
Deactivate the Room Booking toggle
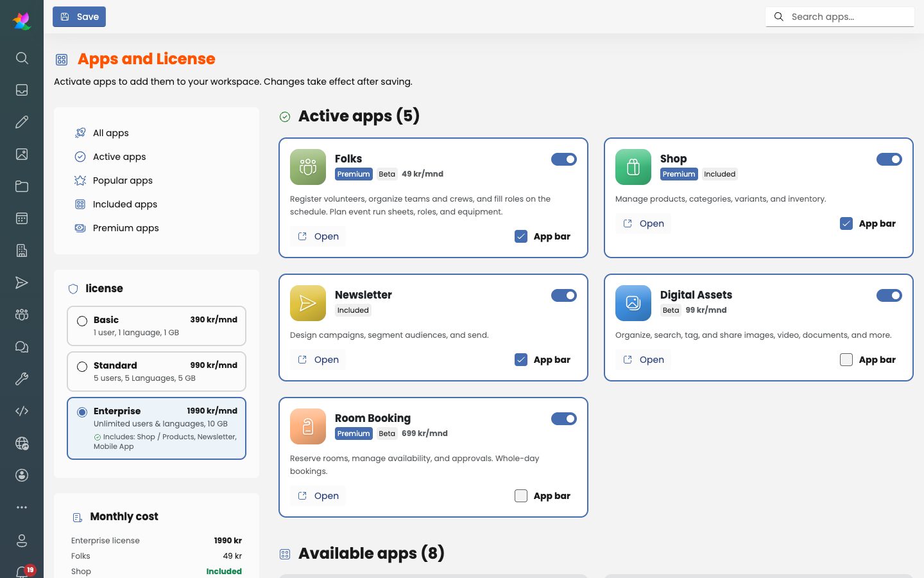tap(564, 419)
